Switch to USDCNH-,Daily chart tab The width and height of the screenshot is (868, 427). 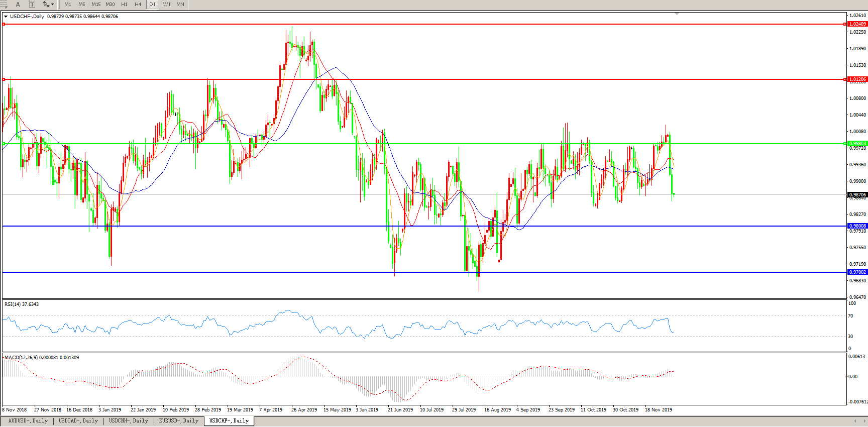pyautogui.click(x=128, y=421)
